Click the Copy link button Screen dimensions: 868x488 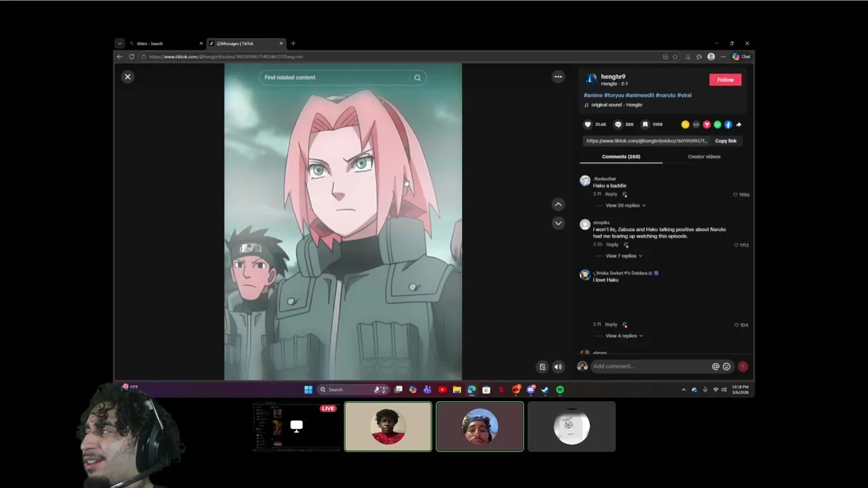tap(726, 141)
